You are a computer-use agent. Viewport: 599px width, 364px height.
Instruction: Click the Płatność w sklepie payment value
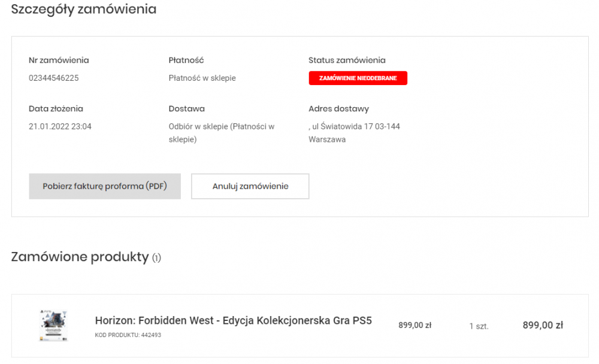(202, 78)
